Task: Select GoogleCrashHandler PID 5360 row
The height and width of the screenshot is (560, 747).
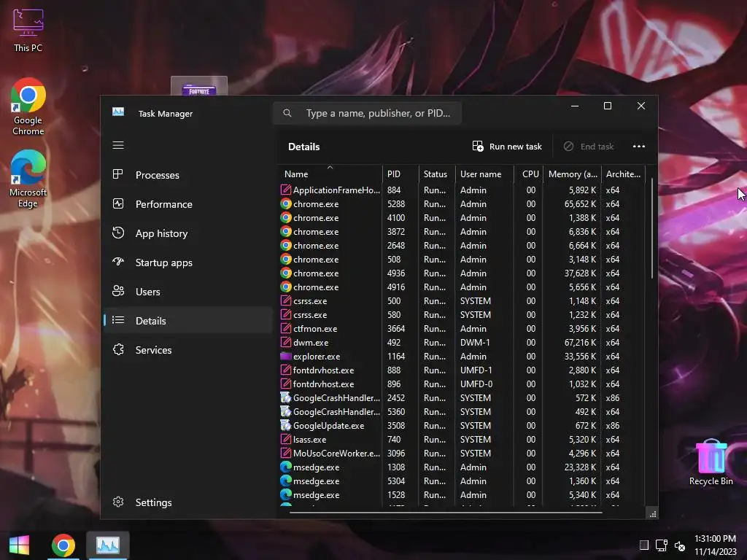Action: [462, 411]
